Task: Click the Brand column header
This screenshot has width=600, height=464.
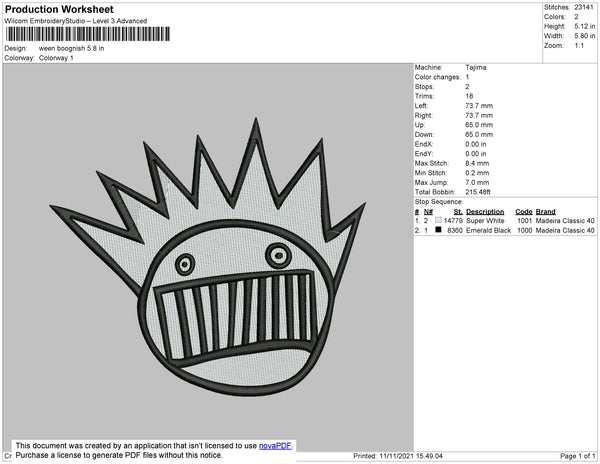Action: coord(545,212)
